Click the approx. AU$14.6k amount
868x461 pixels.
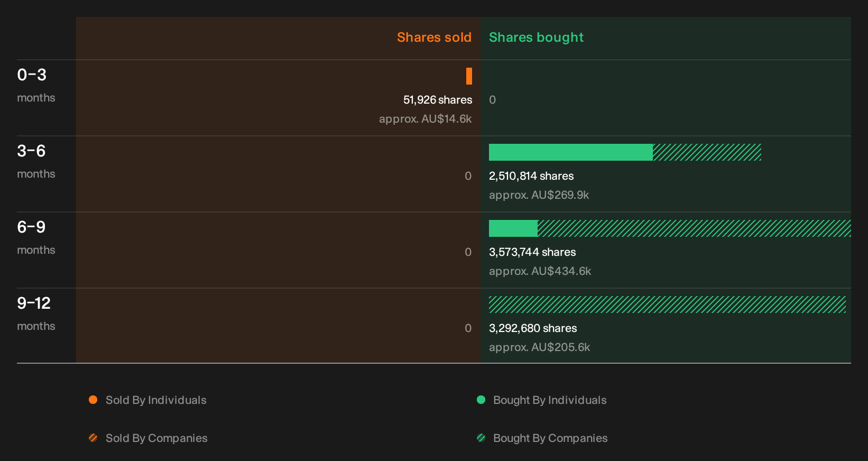[426, 119]
